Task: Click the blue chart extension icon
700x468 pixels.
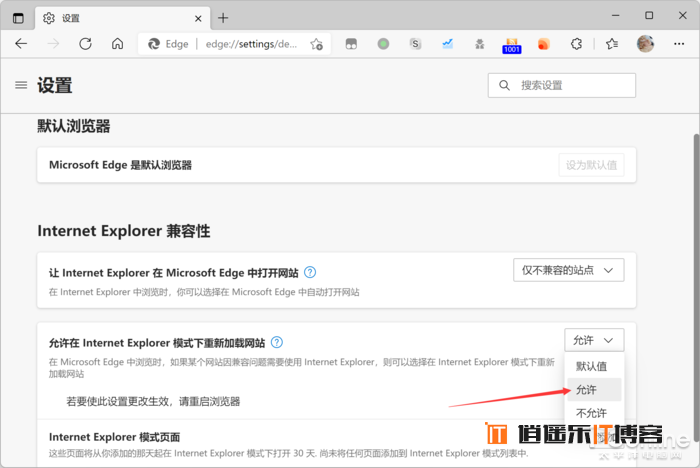Action: click(x=447, y=44)
